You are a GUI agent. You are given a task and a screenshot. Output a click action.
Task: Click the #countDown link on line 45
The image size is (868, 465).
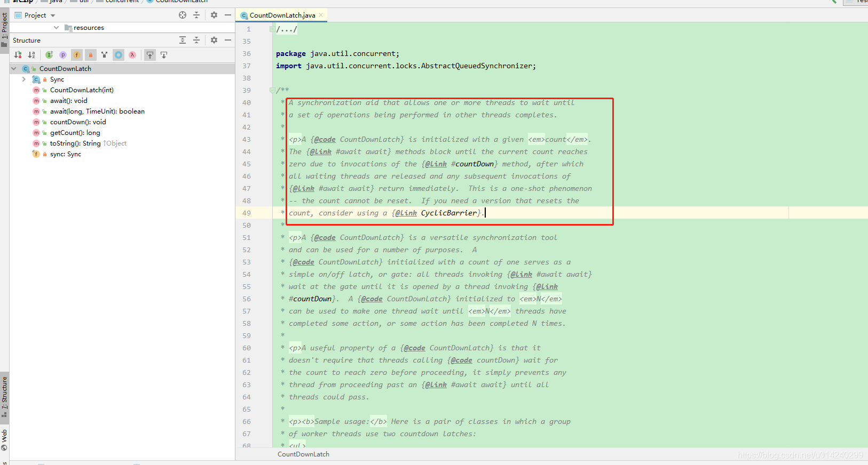(472, 164)
